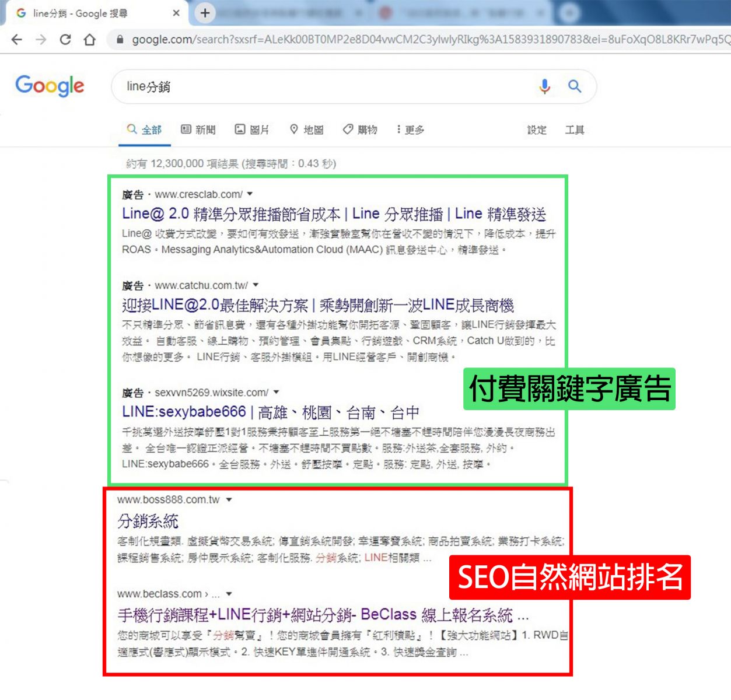Image resolution: width=731 pixels, height=700 pixels.
Task: Open the Line@ 2.0 精準分眾推播 ad link
Action: click(334, 214)
